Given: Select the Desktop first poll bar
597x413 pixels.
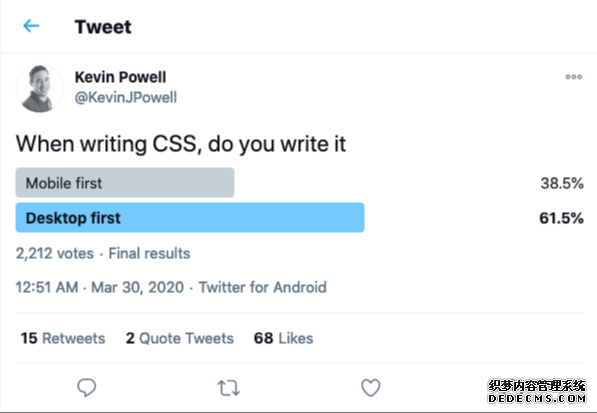Looking at the screenshot, I should pos(190,217).
